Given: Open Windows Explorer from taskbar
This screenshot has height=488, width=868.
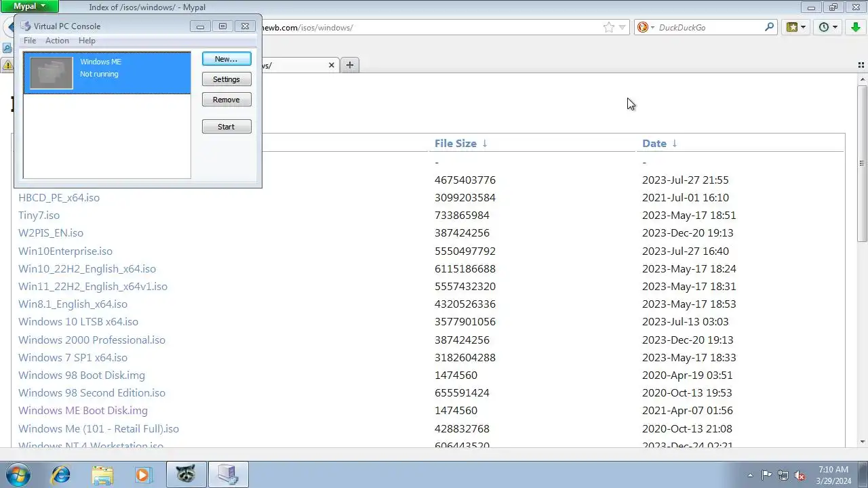Looking at the screenshot, I should (x=102, y=474).
